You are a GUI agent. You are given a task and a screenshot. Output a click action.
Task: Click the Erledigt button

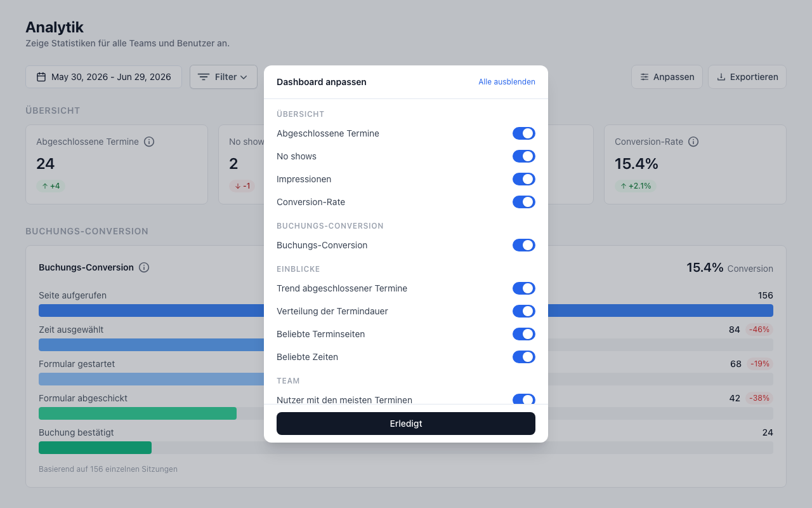[406, 424]
